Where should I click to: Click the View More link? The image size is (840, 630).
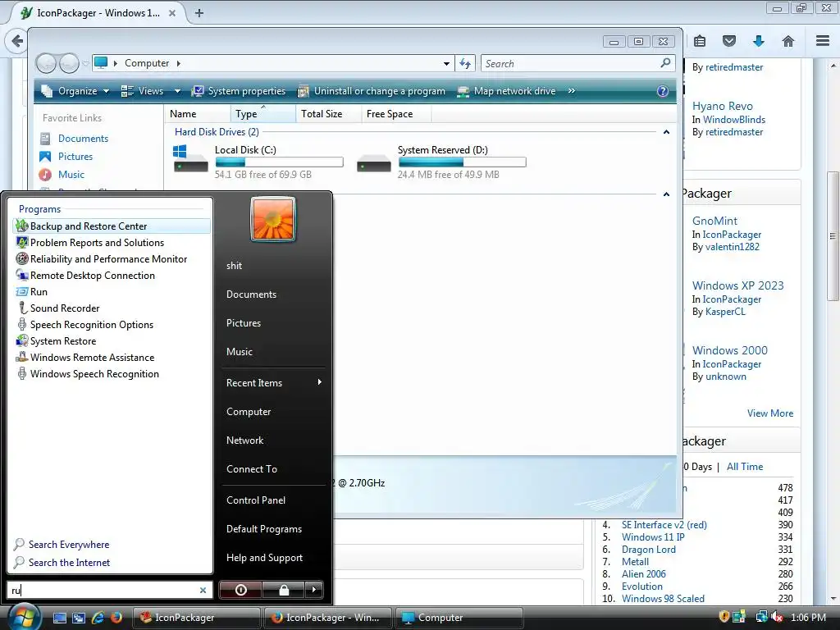click(x=770, y=413)
